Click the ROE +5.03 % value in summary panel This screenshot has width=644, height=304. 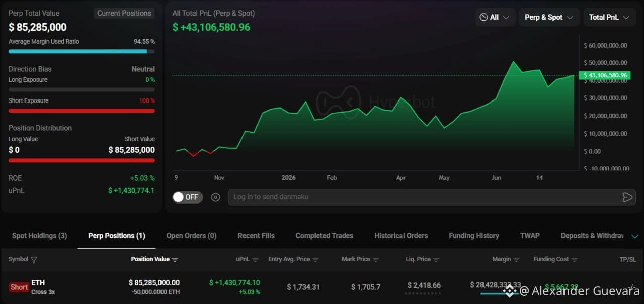point(142,178)
